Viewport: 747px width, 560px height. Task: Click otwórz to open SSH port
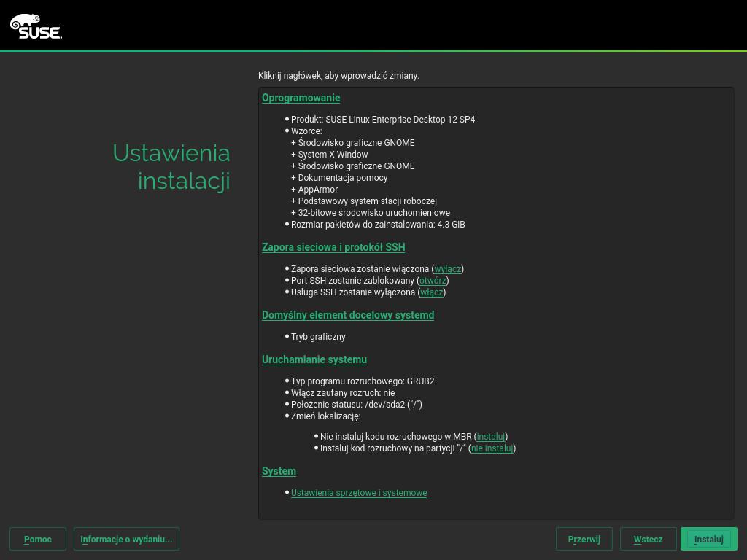433,281
